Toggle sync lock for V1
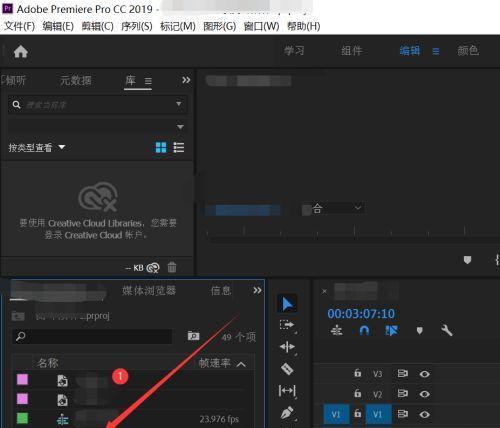Screen dimensions: 500x428 pos(403,414)
